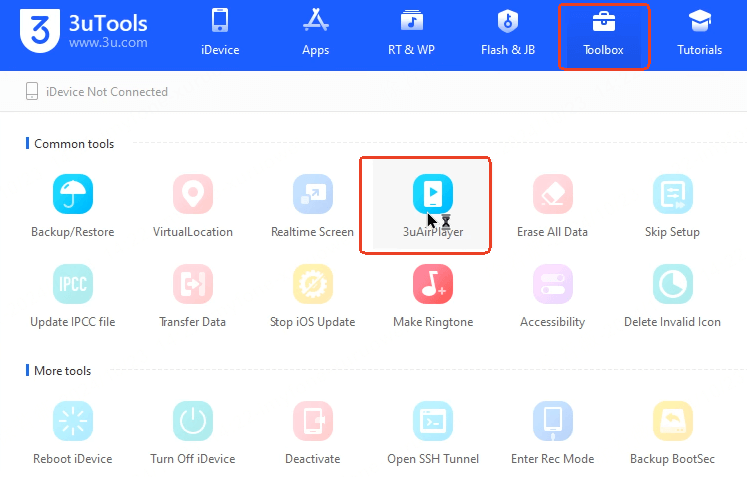Open the Make Ringtone tool

[433, 285]
